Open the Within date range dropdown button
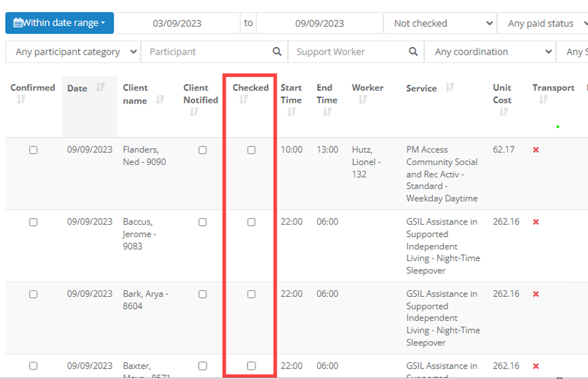Screen dimensions: 588x379 tap(60, 23)
